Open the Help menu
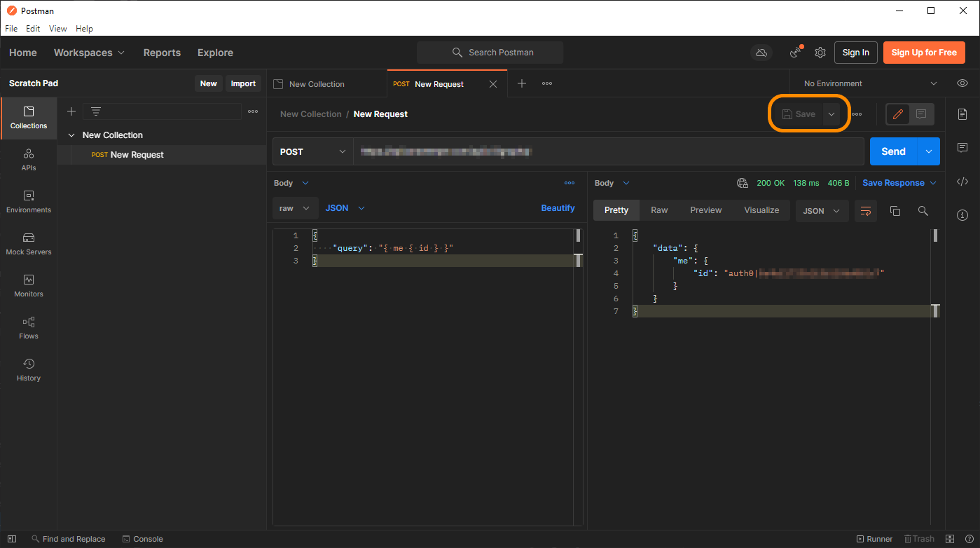Viewport: 980px width, 548px height. [84, 29]
